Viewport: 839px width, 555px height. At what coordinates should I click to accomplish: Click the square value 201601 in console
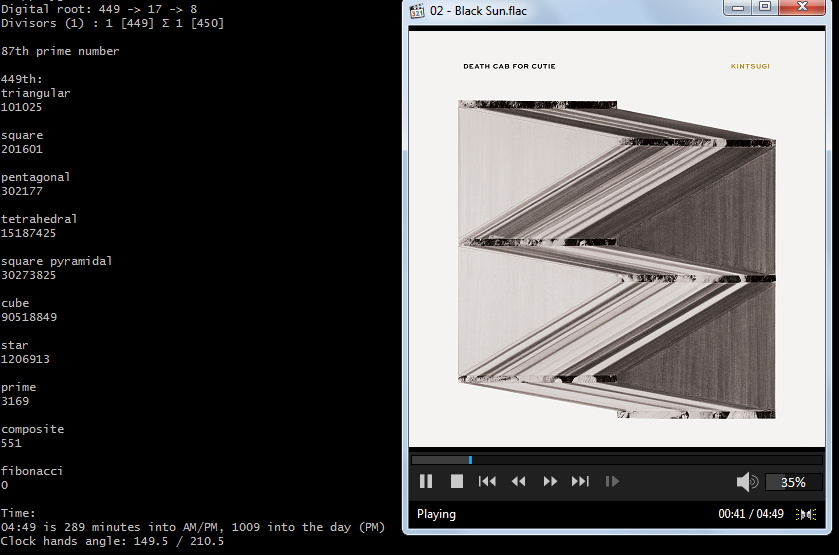(x=21, y=149)
